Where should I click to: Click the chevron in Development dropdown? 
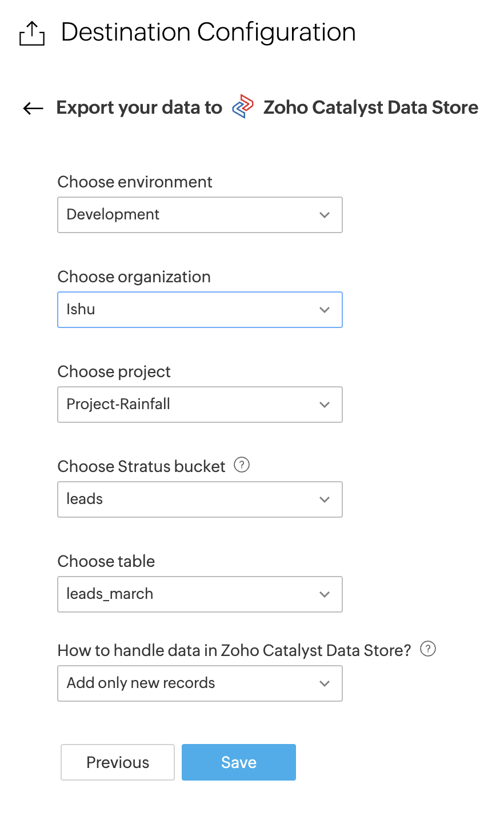(x=325, y=215)
